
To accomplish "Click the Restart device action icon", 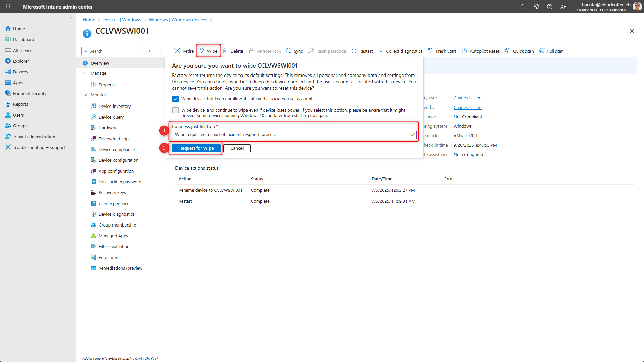I will pyautogui.click(x=354, y=51).
